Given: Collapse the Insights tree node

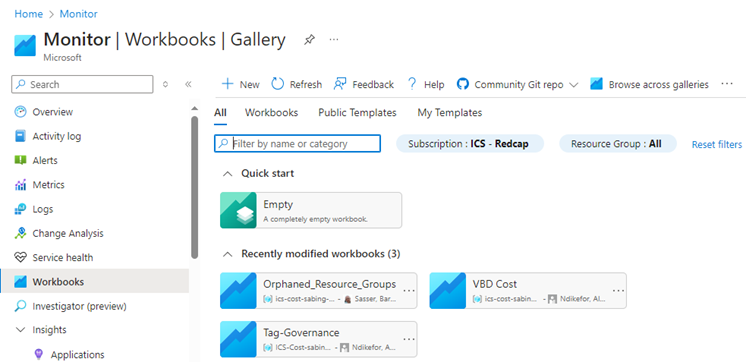Looking at the screenshot, I should [20, 330].
